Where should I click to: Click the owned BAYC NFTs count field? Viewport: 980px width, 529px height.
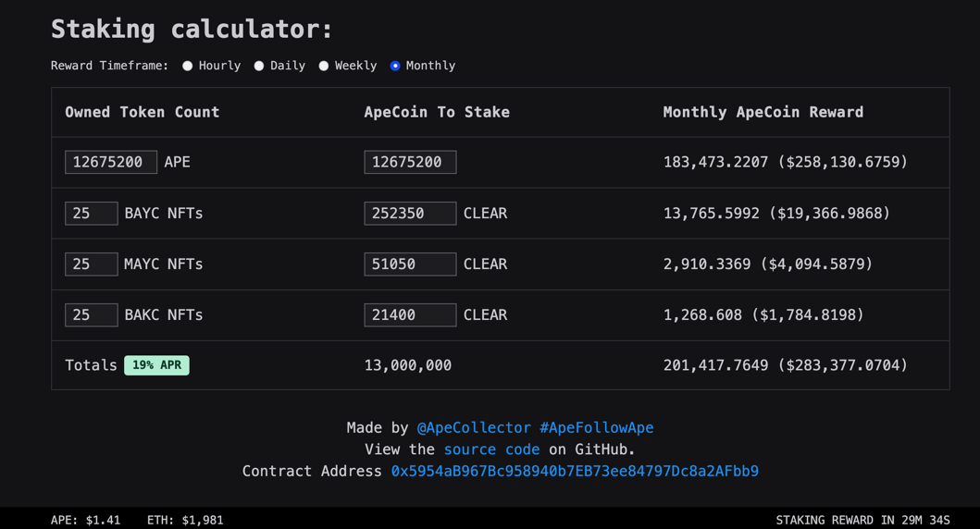[91, 213]
